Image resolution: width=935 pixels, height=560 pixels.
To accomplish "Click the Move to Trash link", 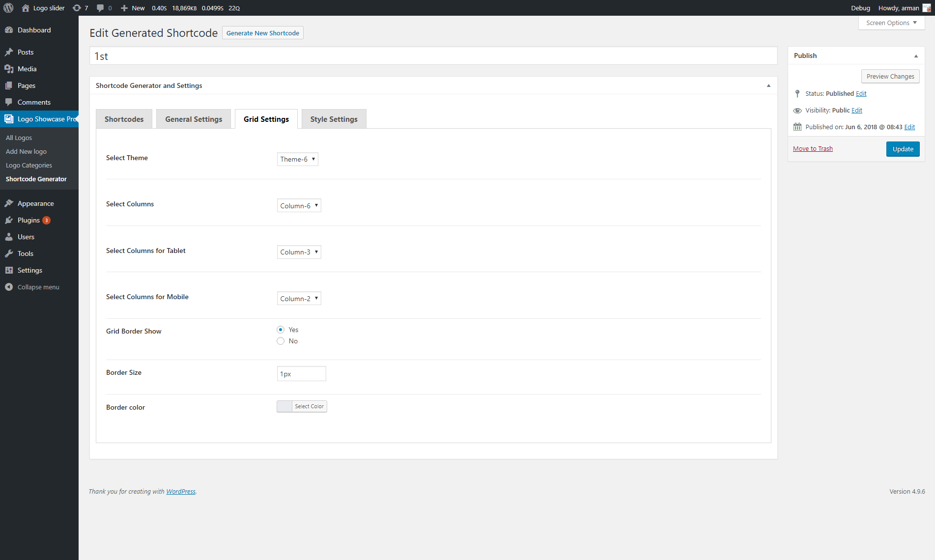I will 813,148.
